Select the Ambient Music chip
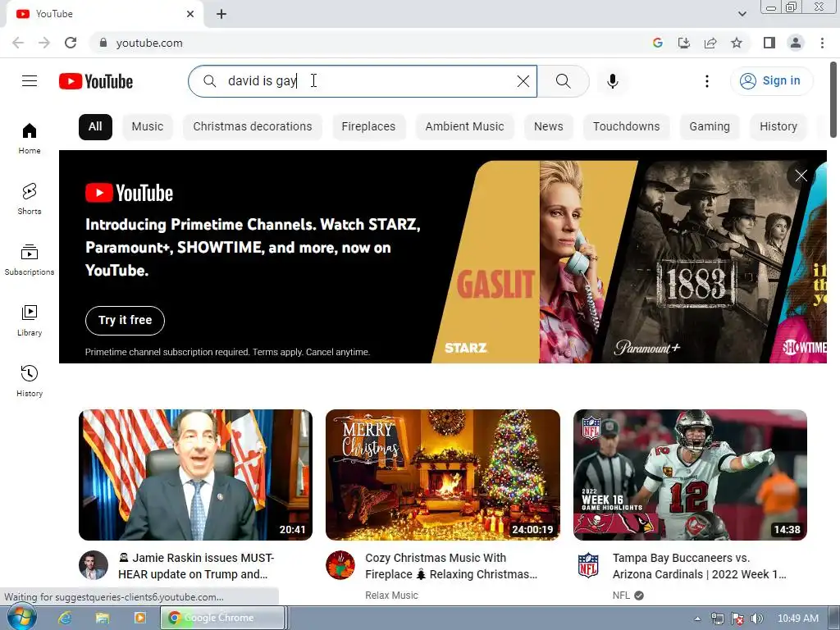 pos(464,126)
